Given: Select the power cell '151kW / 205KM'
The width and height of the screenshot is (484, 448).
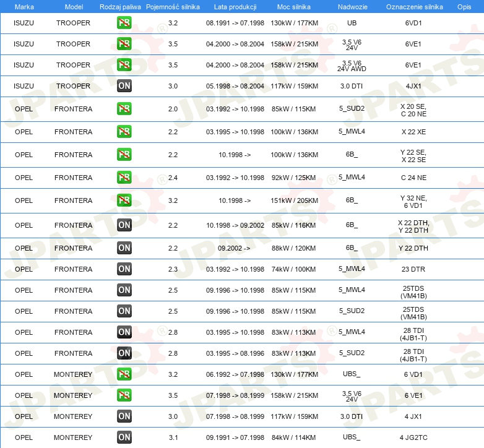Looking at the screenshot, I should (295, 200).
